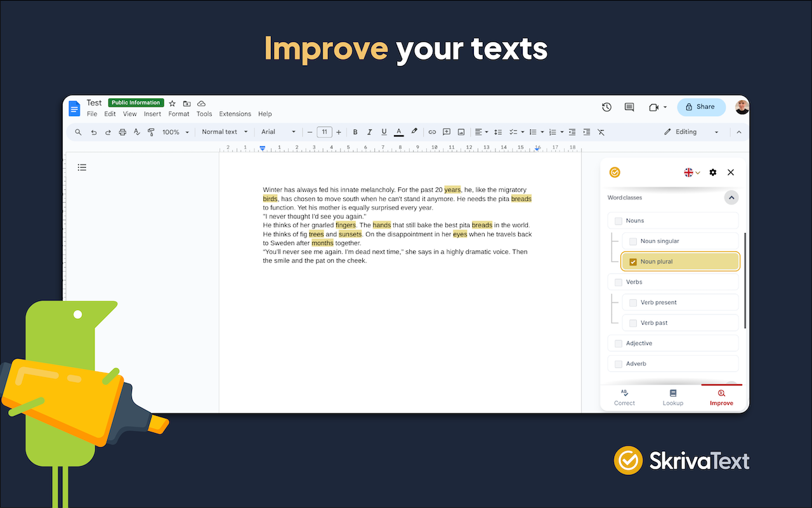Toggle italic formatting

370,132
